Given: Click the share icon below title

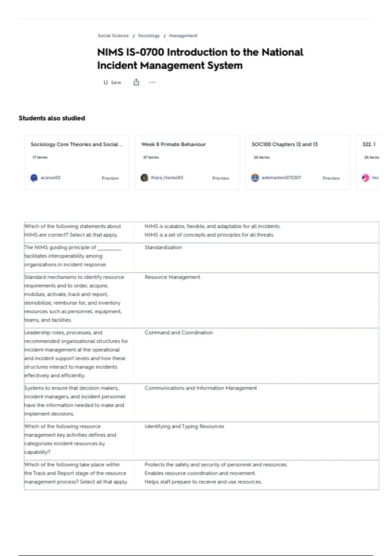Looking at the screenshot, I should [136, 82].
